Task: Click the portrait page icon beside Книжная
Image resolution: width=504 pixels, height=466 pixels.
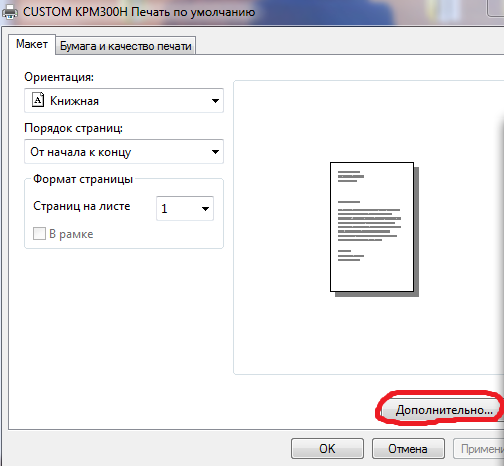Action: coord(38,100)
